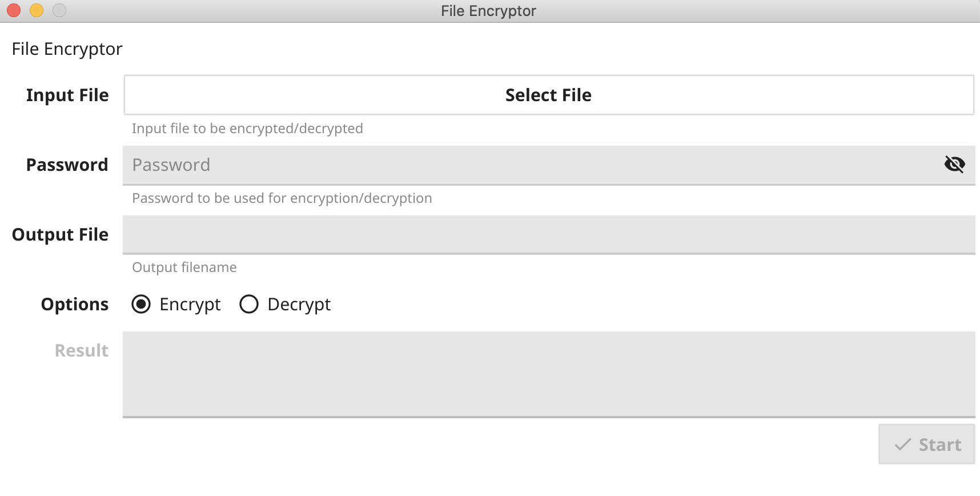Enable Encrypt mode under Options
Screen dimensions: 980x496
[141, 304]
